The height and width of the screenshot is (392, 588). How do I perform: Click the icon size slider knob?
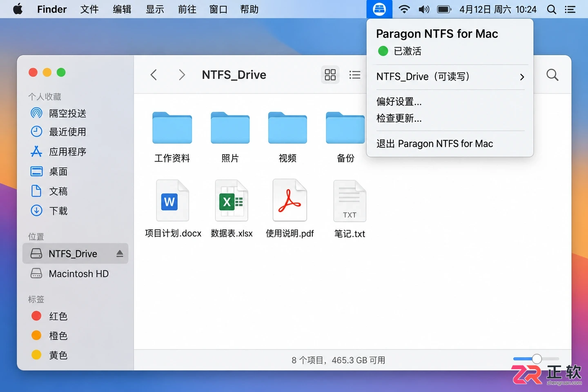click(537, 359)
